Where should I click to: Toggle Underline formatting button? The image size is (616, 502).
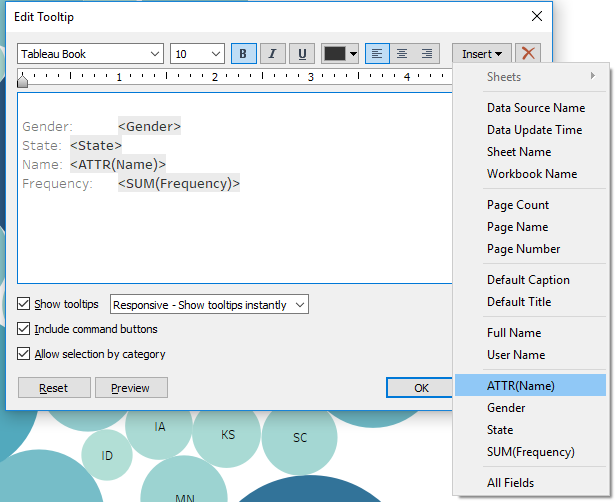coord(302,53)
